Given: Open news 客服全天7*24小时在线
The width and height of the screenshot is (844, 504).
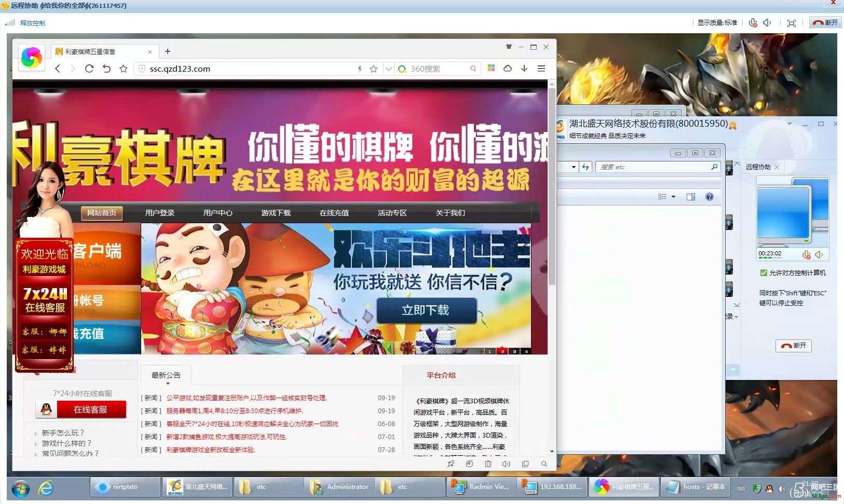Looking at the screenshot, I should point(252,424).
